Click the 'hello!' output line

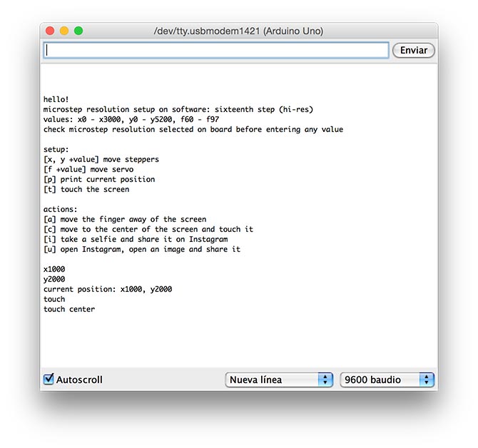pos(56,99)
